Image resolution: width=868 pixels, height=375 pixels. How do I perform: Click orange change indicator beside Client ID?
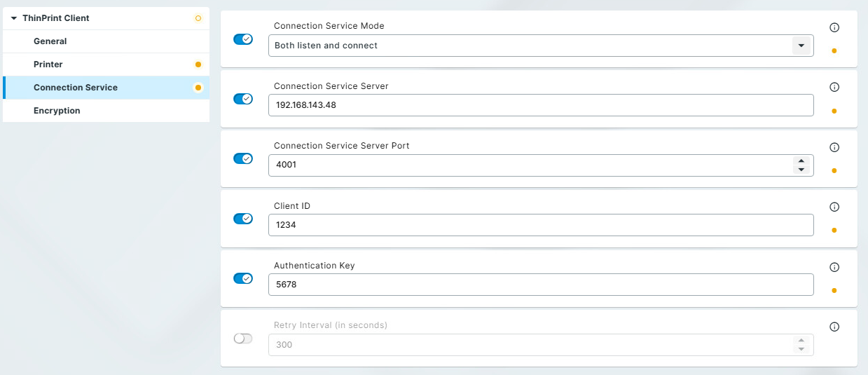coord(834,230)
